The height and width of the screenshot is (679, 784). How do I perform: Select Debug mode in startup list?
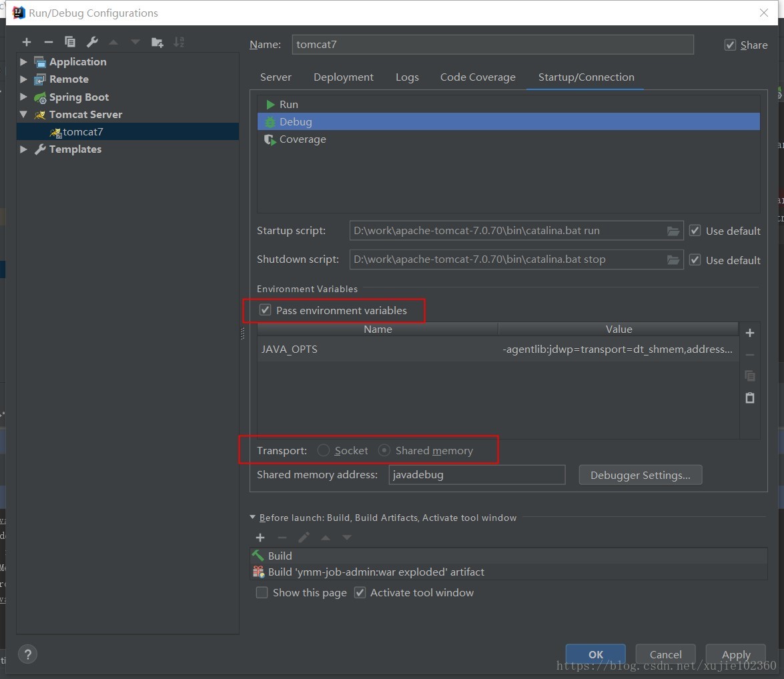(x=508, y=121)
